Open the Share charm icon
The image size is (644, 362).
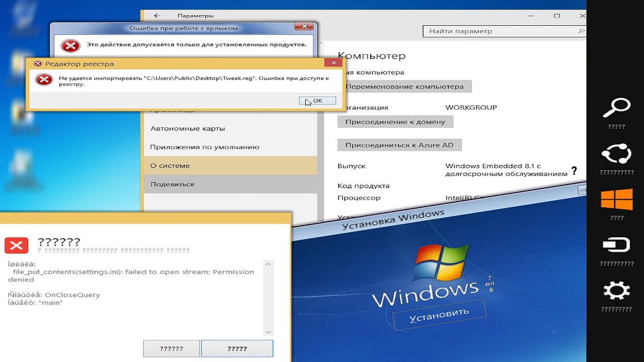(616, 154)
